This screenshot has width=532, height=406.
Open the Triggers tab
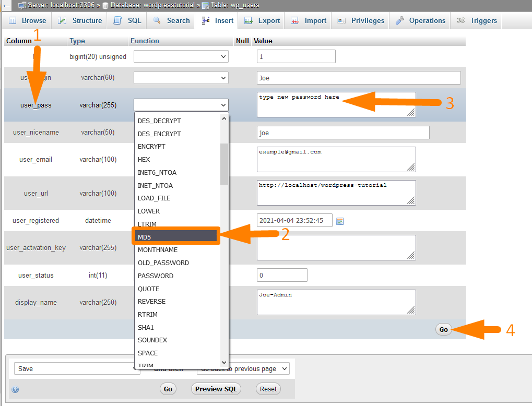476,20
